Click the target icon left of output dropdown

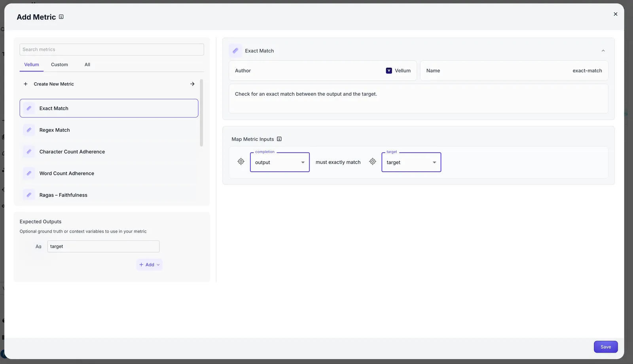pyautogui.click(x=241, y=161)
